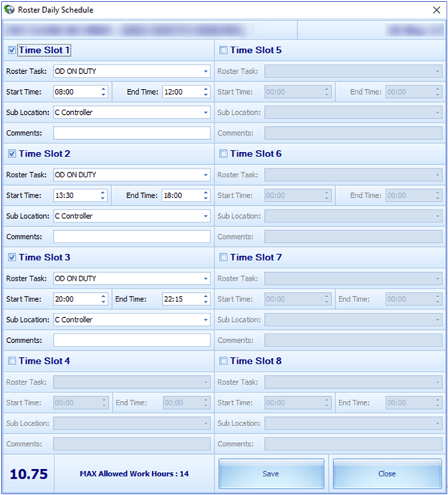Open Time Slot 3 Roster Task dropdown
Viewport: 448px width, 495px height.
(x=205, y=279)
